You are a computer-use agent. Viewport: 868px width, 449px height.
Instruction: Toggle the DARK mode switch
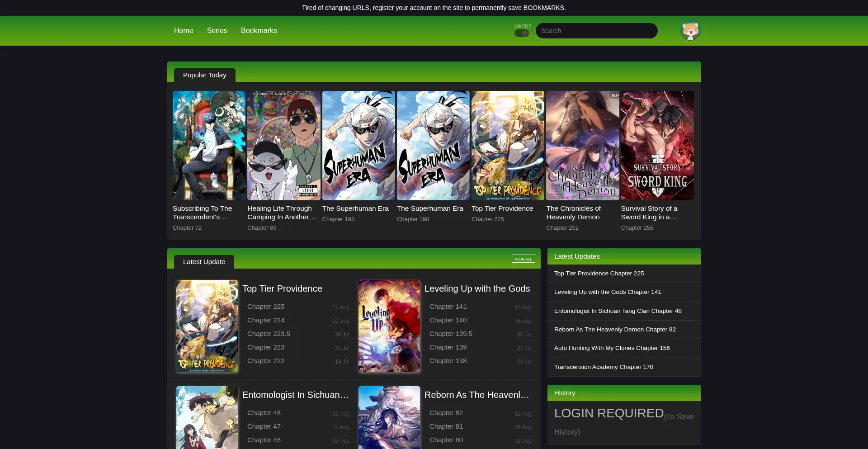click(522, 33)
